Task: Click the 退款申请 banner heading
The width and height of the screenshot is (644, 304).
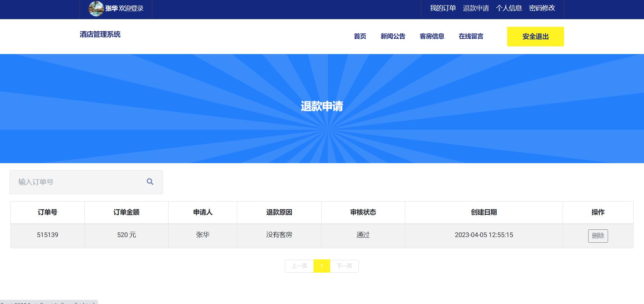Action: [x=322, y=106]
